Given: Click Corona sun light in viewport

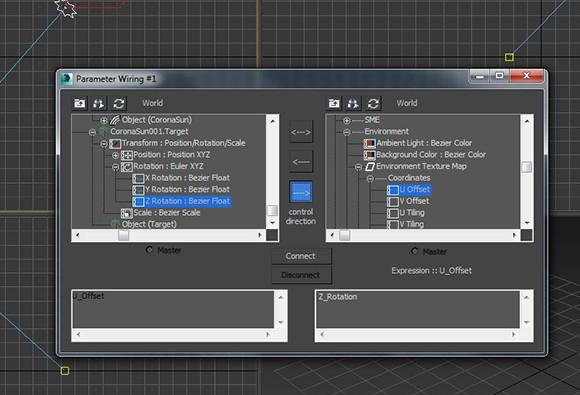Looking at the screenshot, I should (x=65, y=7).
